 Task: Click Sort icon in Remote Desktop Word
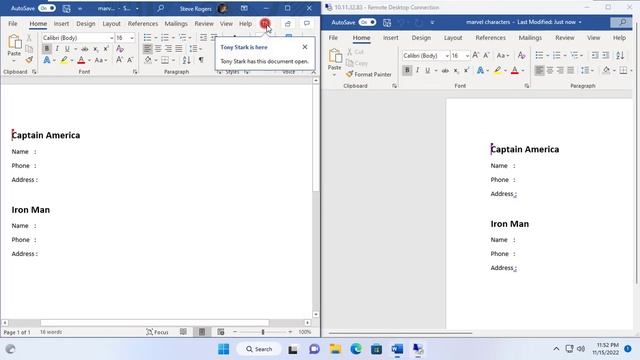tap(620, 55)
